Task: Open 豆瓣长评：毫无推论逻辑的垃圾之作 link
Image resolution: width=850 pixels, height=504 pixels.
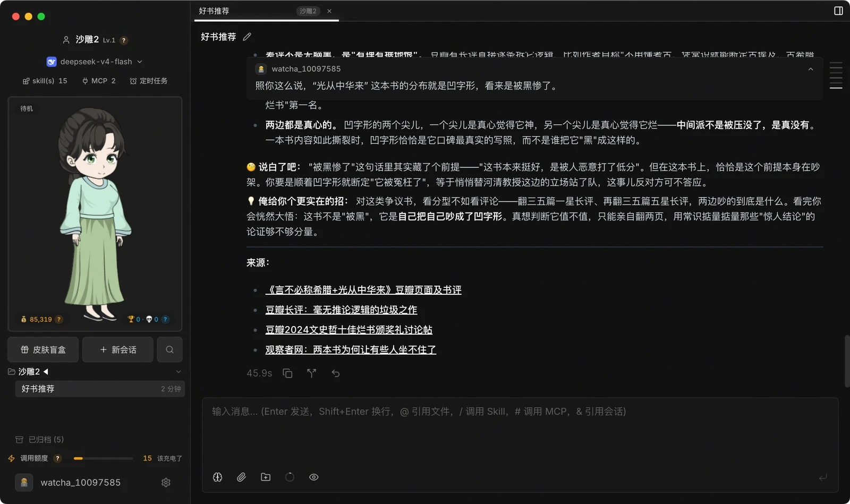Action: pyautogui.click(x=342, y=310)
